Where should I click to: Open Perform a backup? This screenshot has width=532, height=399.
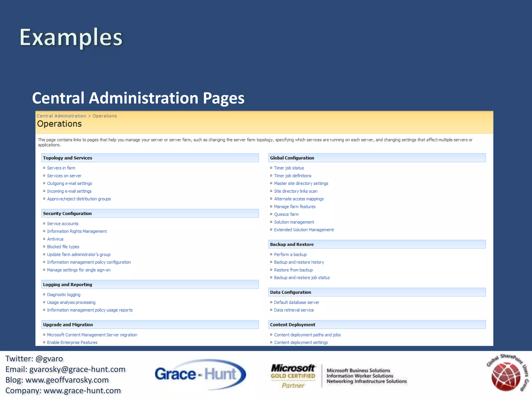point(290,255)
